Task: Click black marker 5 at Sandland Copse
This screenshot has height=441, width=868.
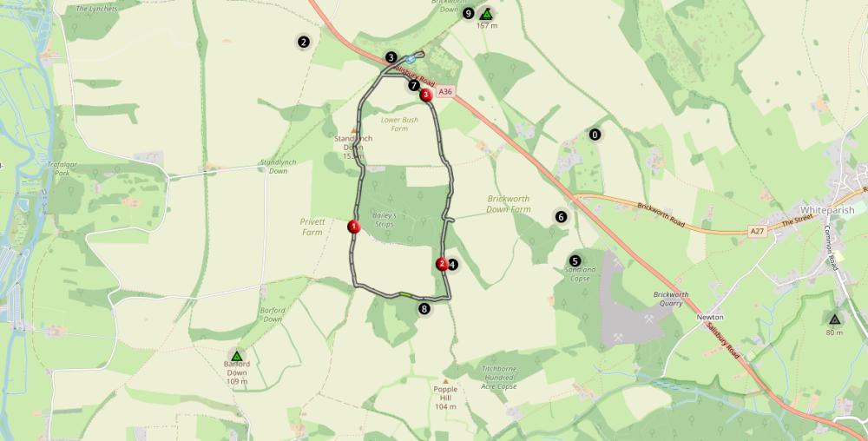Action: [575, 260]
